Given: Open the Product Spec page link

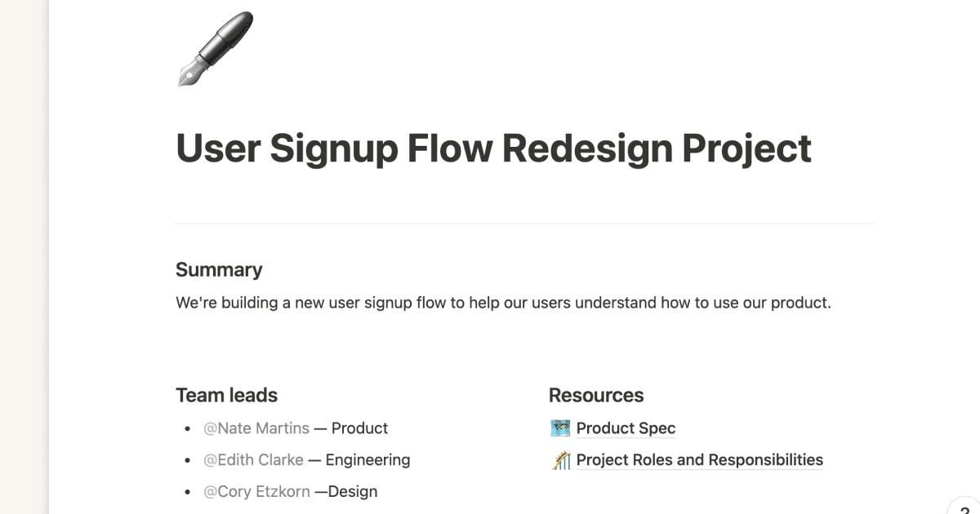Looking at the screenshot, I should pos(626,428).
